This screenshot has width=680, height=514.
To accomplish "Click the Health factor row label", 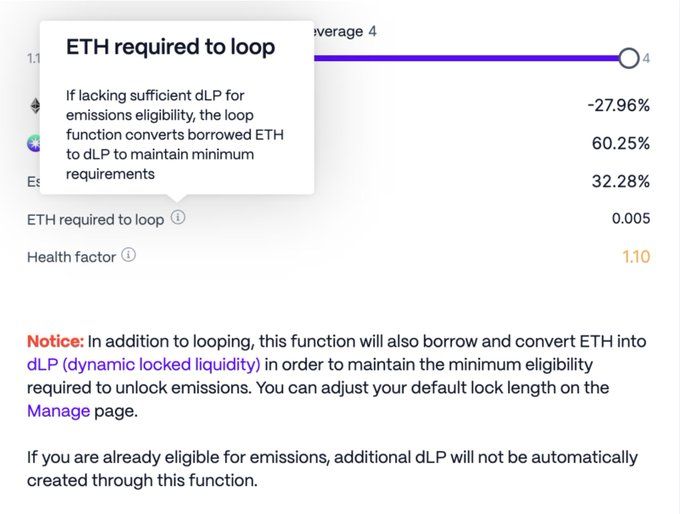I will pyautogui.click(x=71, y=257).
